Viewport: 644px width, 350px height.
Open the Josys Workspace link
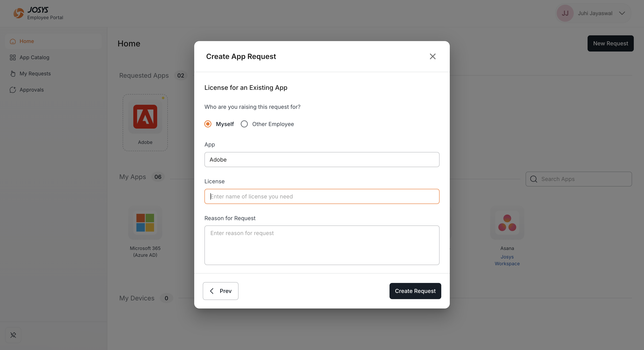(507, 260)
